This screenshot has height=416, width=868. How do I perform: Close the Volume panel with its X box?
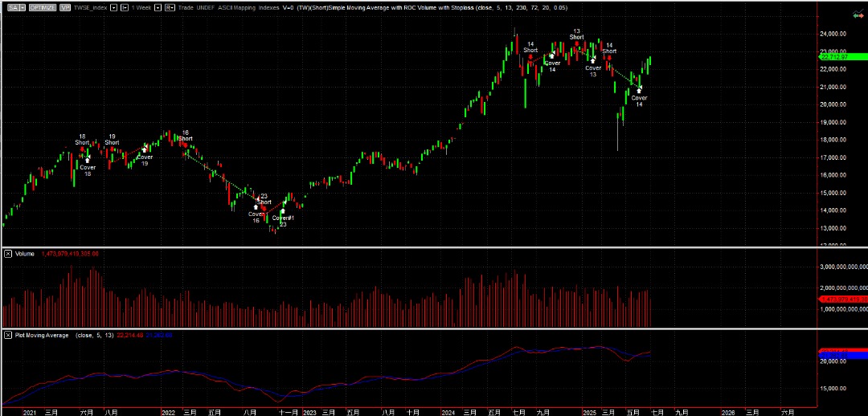(8, 254)
